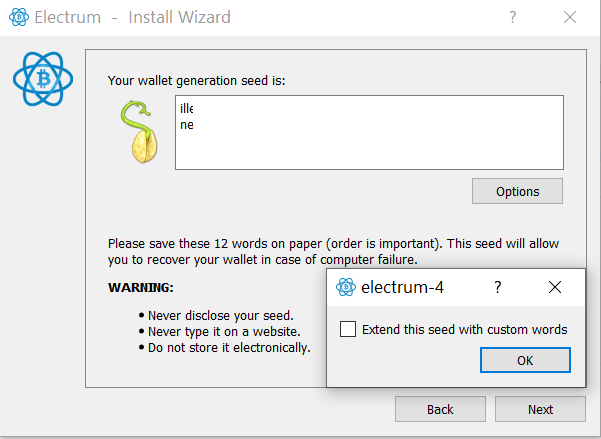Click 'Please save these 12 words on paper' text
The height and width of the screenshot is (439, 601).
point(215,244)
